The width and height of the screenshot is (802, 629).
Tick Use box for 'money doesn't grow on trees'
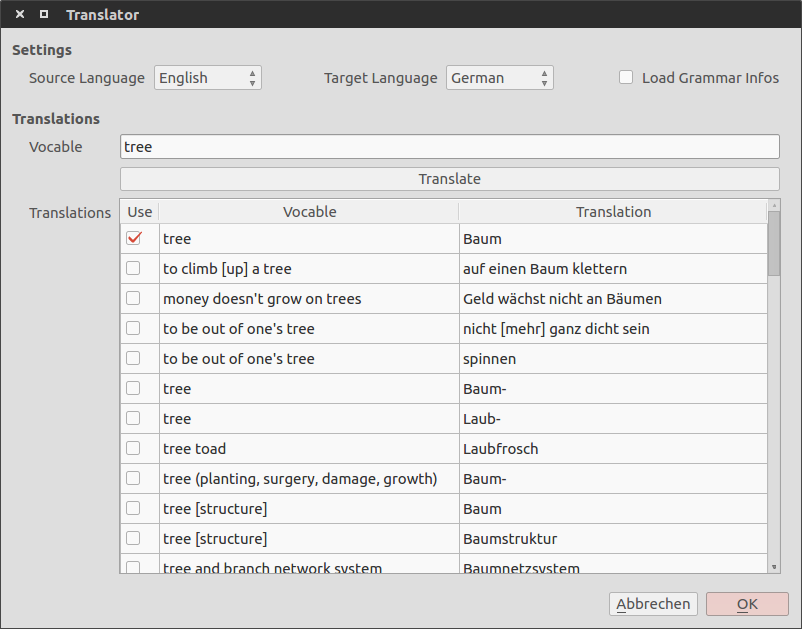133,299
